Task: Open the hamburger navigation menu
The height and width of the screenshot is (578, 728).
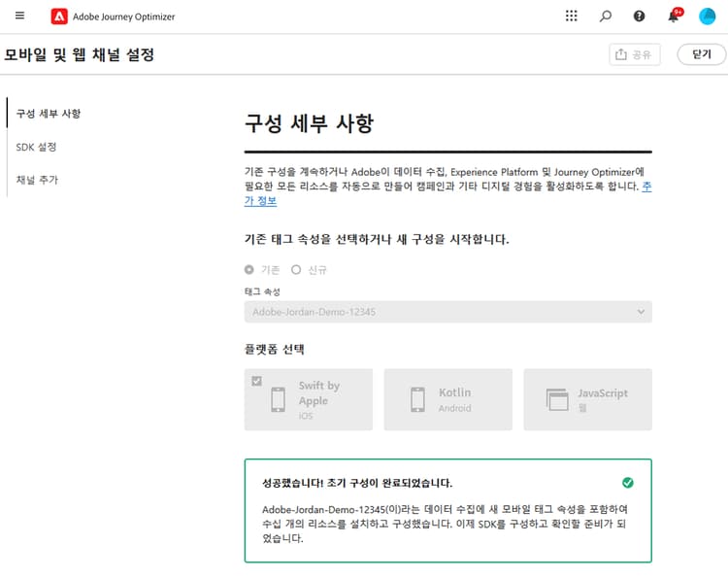Action: [19, 16]
